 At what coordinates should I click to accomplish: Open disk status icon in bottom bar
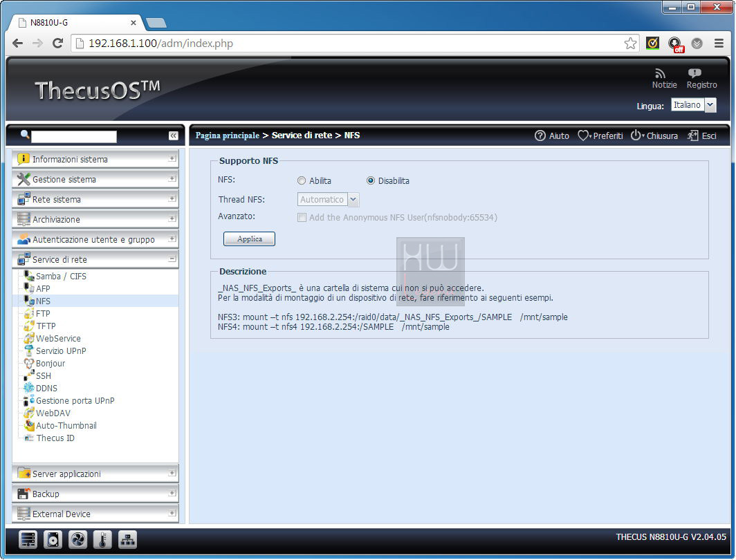coord(53,540)
